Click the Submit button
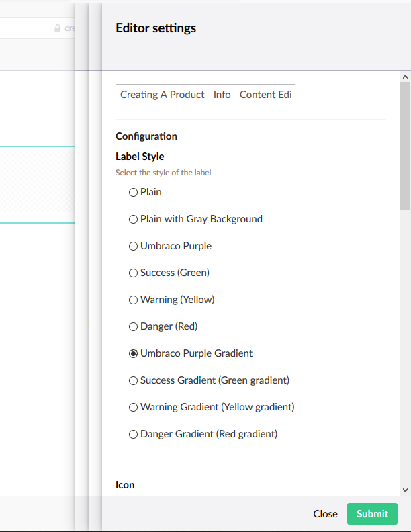This screenshot has width=411, height=532. pyautogui.click(x=372, y=514)
